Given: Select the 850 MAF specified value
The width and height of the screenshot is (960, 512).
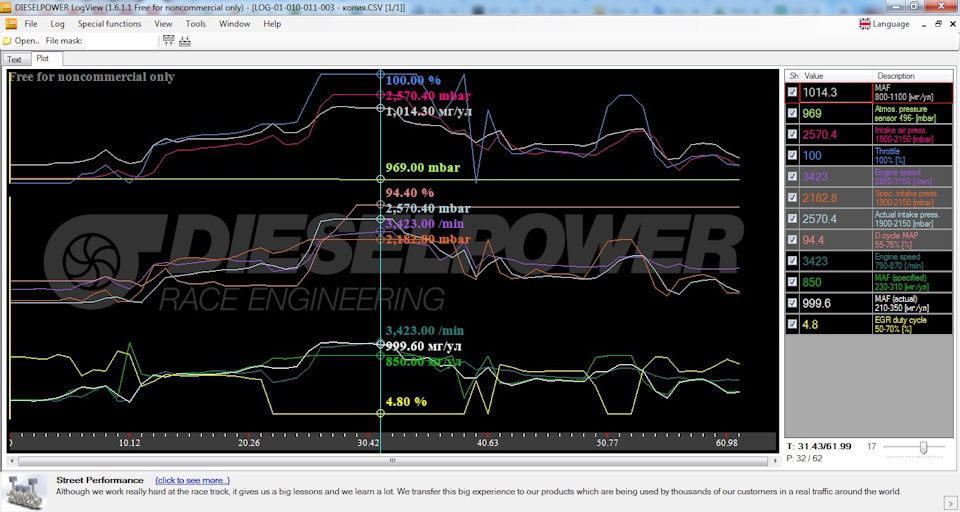Looking at the screenshot, I should [836, 282].
